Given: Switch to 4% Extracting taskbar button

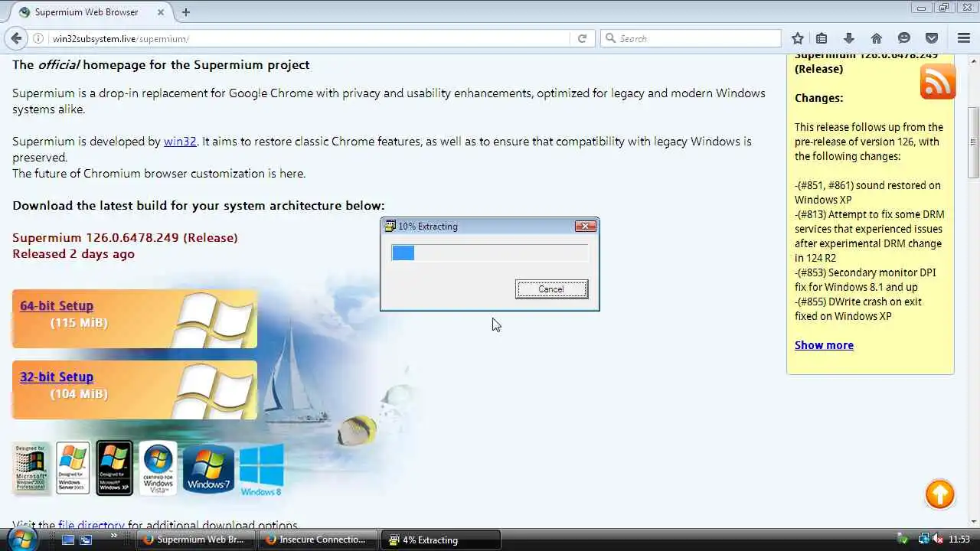Looking at the screenshot, I should click(441, 540).
